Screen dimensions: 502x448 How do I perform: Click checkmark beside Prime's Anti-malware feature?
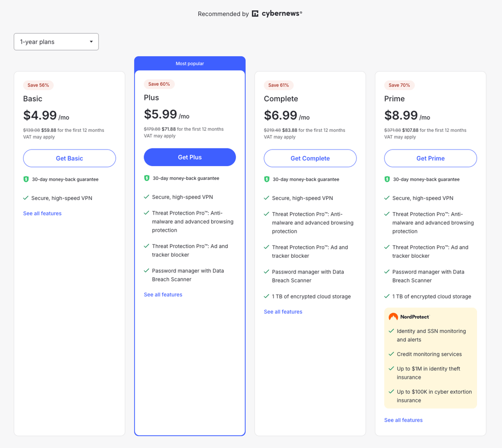(x=387, y=214)
